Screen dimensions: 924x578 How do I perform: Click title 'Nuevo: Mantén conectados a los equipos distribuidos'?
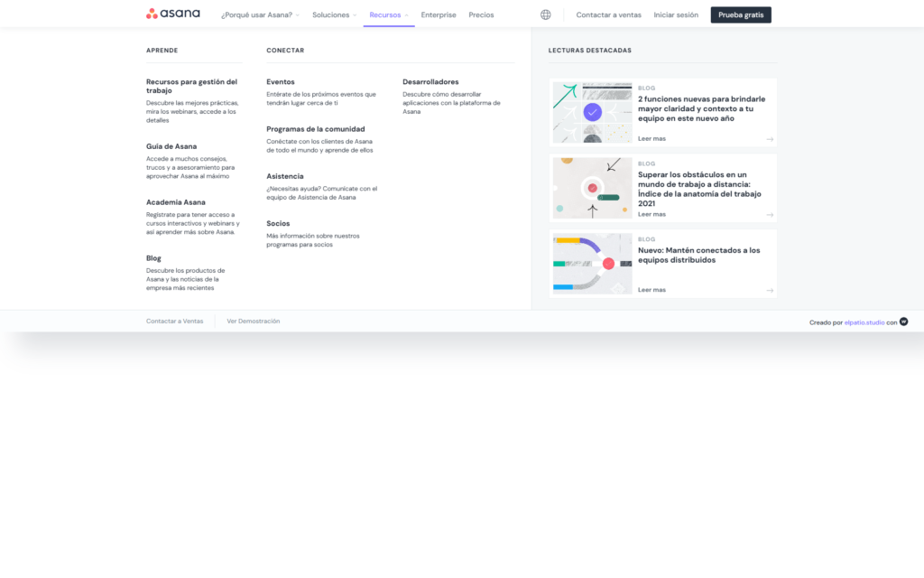[x=699, y=255]
